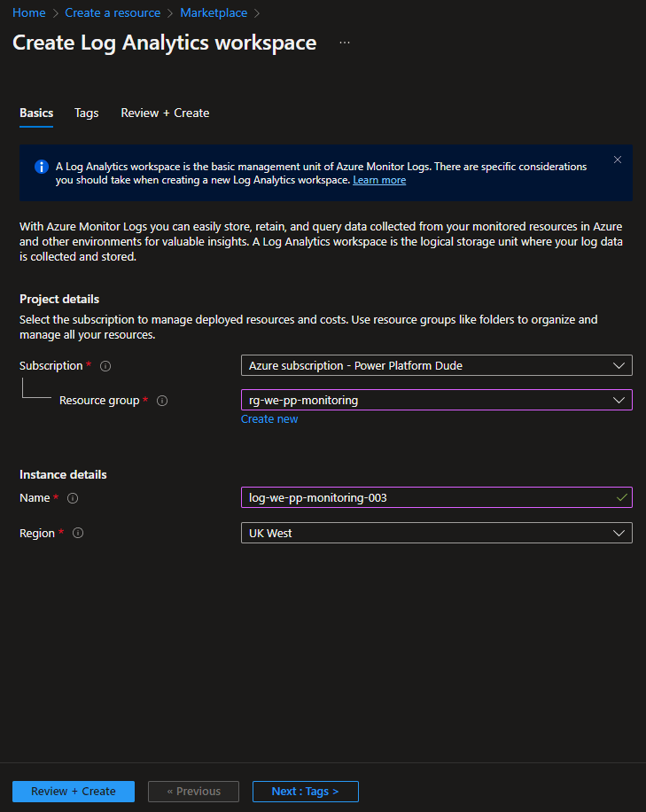The width and height of the screenshot is (646, 812).
Task: Expand the Region dropdown showing UK West
Action: (436, 533)
